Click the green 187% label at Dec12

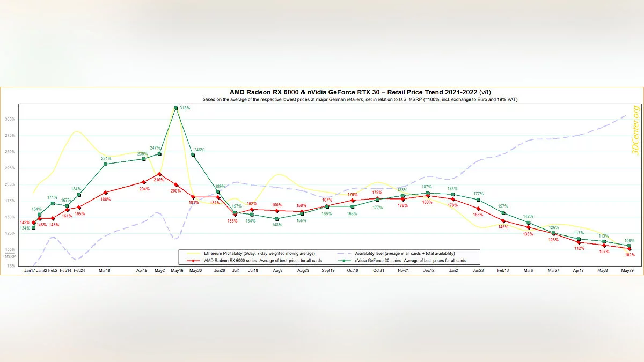pos(428,188)
